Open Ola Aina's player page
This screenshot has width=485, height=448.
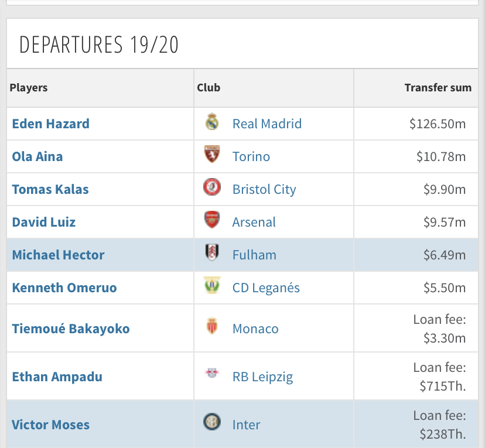[x=37, y=156]
